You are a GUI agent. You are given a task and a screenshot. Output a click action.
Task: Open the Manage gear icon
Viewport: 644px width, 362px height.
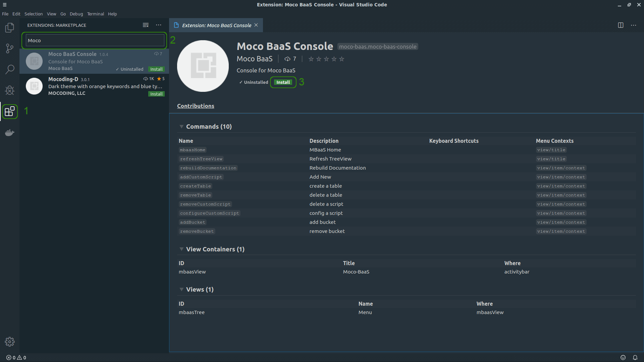(x=10, y=342)
